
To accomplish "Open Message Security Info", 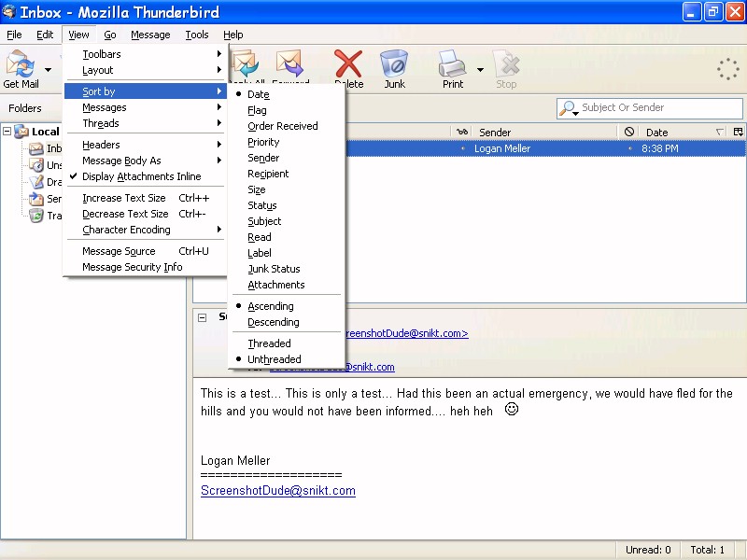I will tap(145, 267).
